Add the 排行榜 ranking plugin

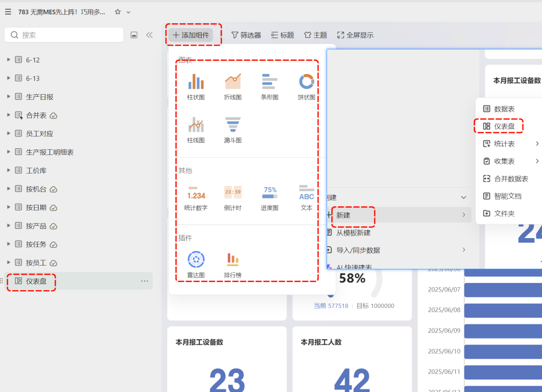coord(233,264)
